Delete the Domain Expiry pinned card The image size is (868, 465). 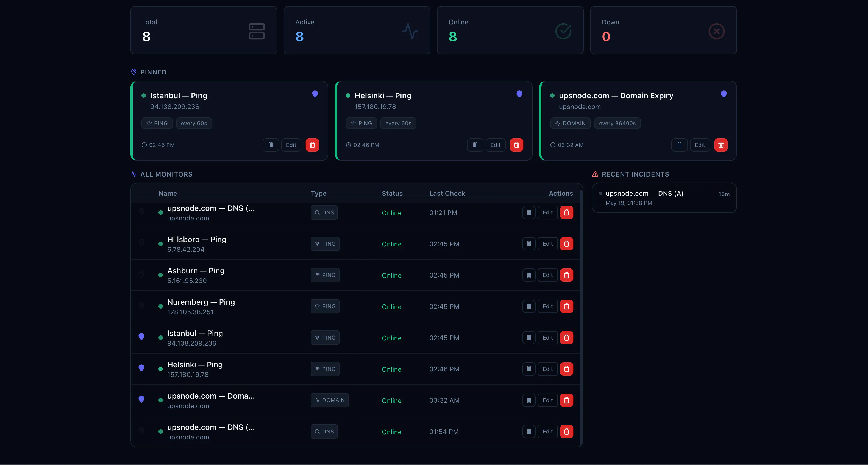click(721, 145)
